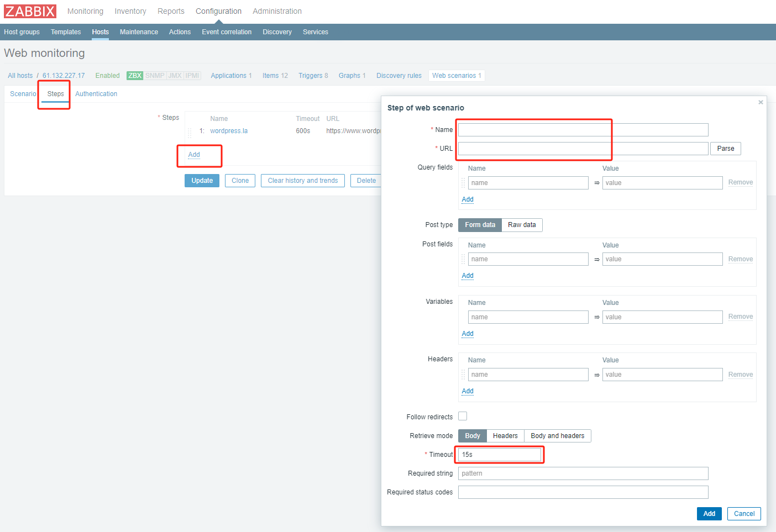Enable the Follow redirects checkbox

point(463,417)
